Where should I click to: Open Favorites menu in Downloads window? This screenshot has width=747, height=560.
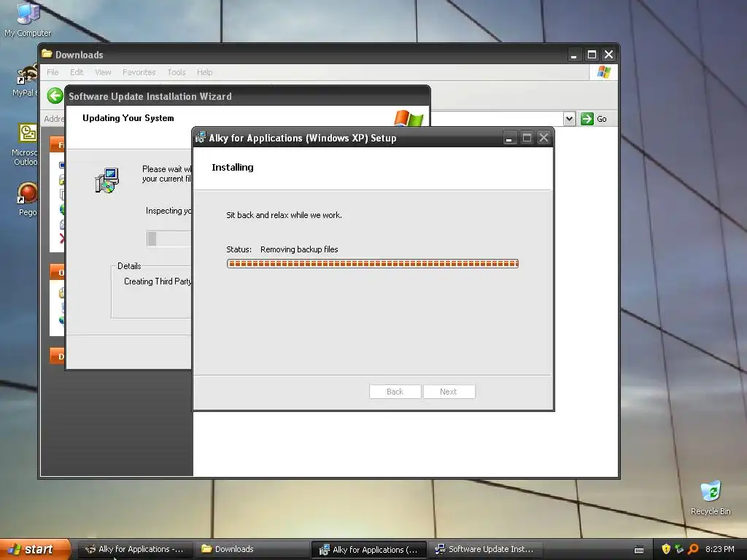[x=139, y=72]
